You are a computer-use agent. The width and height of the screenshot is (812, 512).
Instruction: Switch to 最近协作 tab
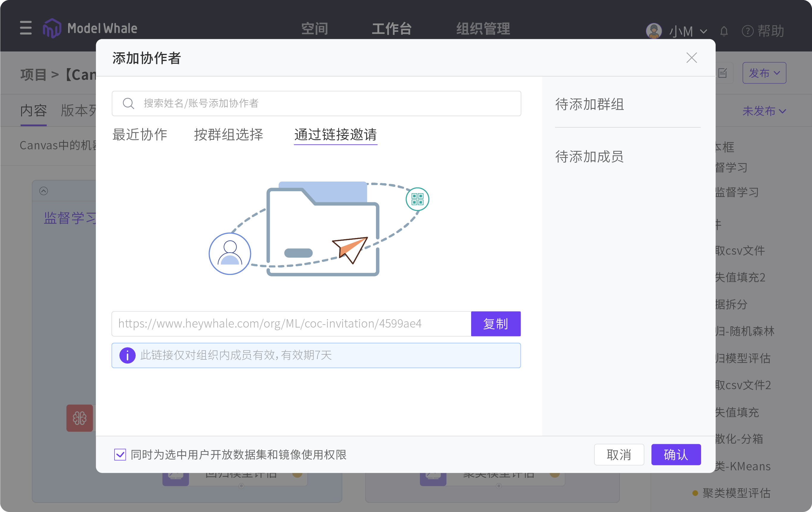coord(139,134)
